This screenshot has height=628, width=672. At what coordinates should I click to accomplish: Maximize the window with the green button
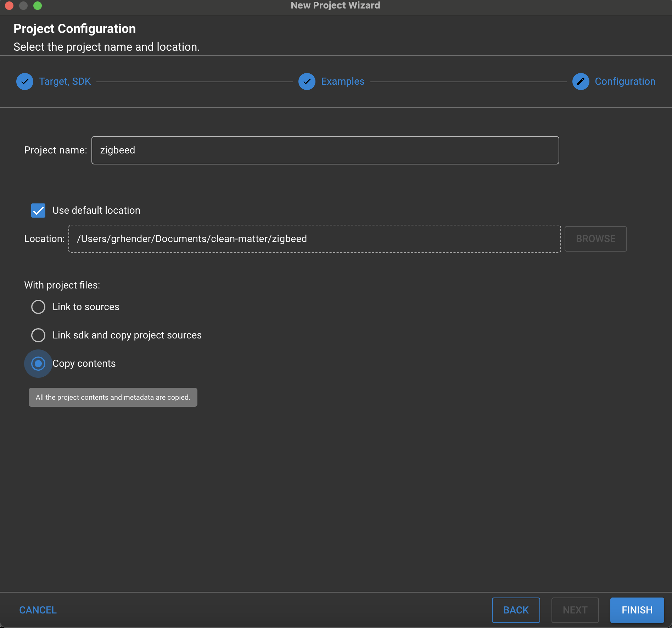(38, 6)
